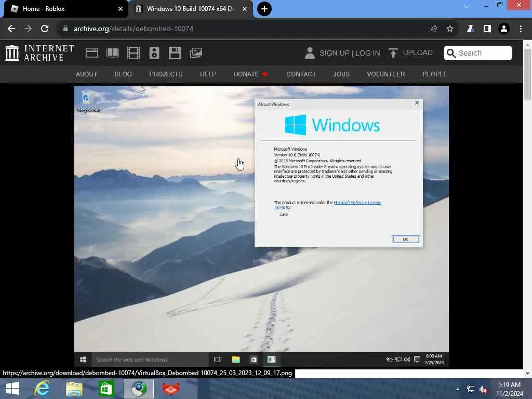Open File Explorer from the taskbar
This screenshot has width=532, height=399.
pos(74,389)
